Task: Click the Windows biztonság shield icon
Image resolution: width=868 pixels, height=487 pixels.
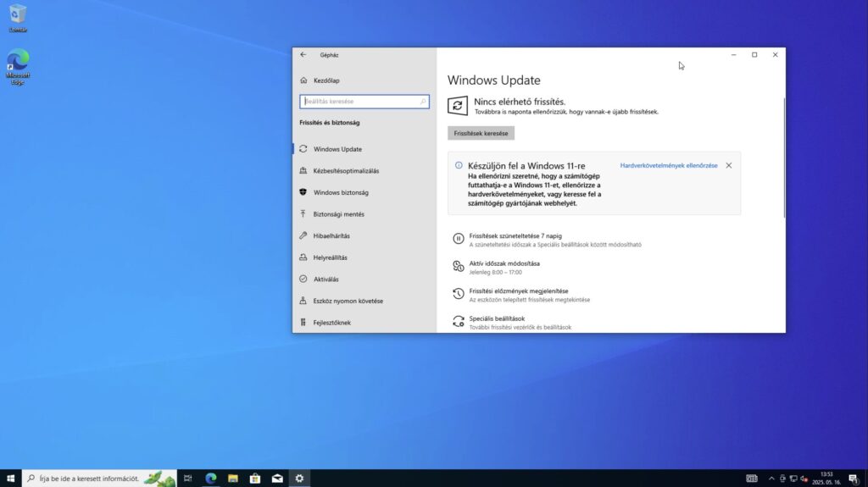Action: (303, 192)
